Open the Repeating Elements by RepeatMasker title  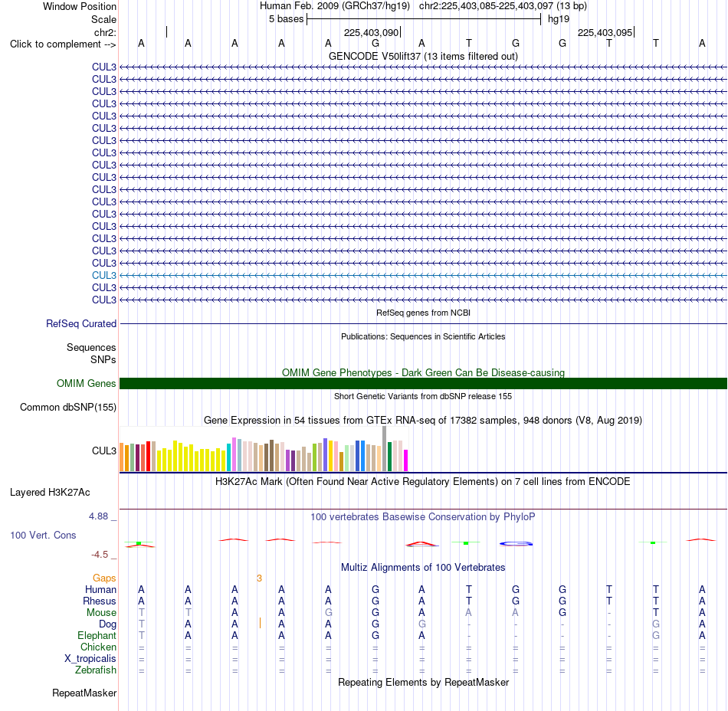click(x=423, y=682)
